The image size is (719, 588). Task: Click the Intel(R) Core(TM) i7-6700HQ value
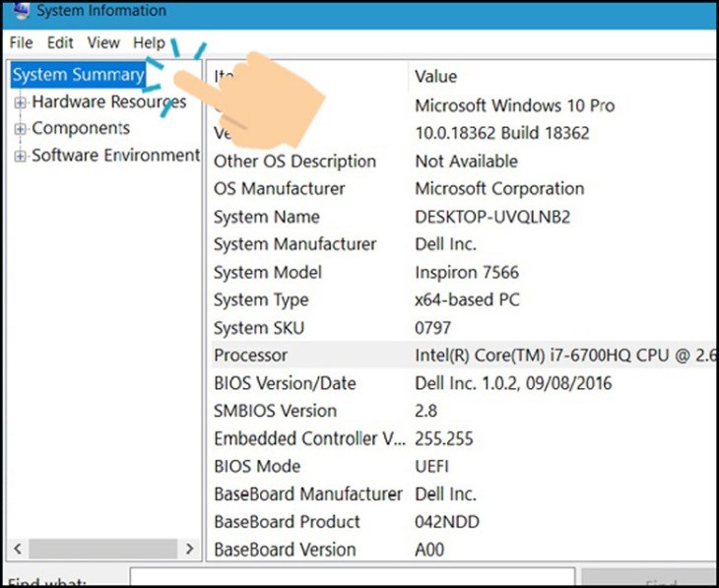pyautogui.click(x=564, y=355)
